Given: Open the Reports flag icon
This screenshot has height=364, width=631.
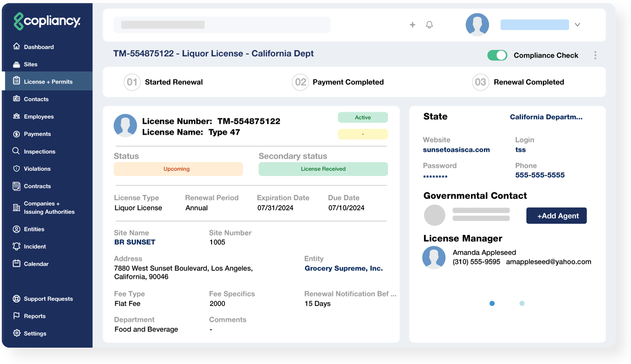Looking at the screenshot, I should point(16,316).
